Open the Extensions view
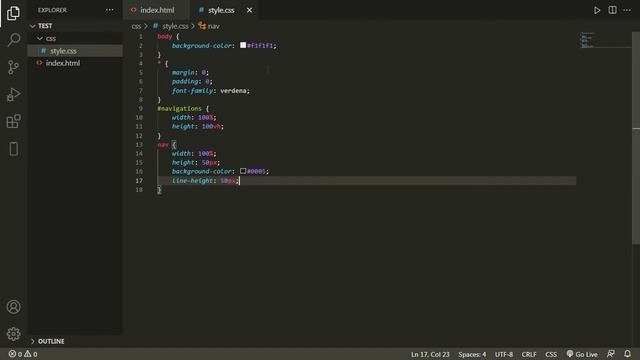Screen dimensions: 640x360 13,121
